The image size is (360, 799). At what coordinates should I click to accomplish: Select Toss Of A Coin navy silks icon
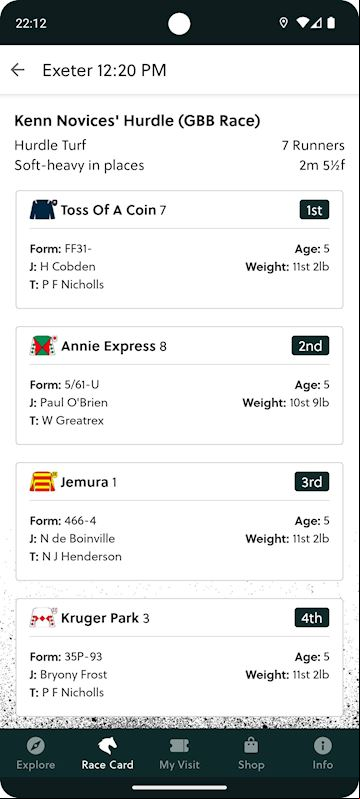43,209
